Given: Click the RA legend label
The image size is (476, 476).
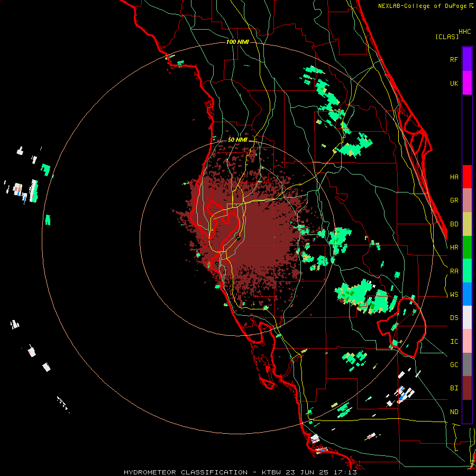Looking at the screenshot, I should 454,271.
